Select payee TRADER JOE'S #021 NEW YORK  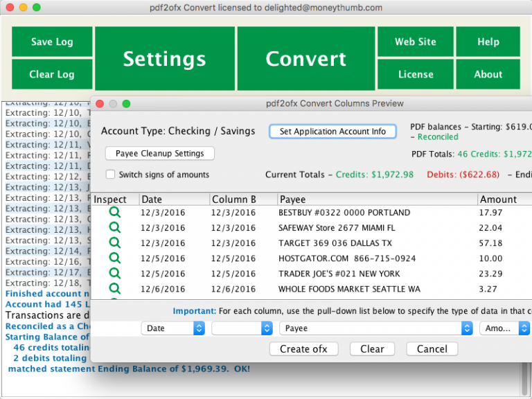[x=339, y=274]
